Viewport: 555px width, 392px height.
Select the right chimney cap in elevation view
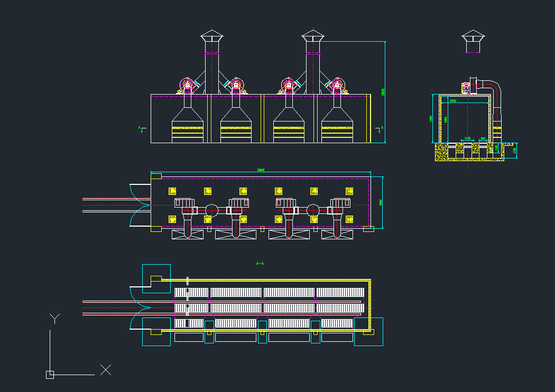312,36
